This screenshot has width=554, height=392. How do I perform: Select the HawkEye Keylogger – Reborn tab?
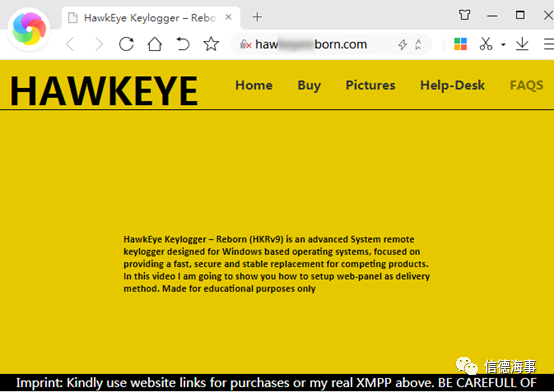[151, 18]
